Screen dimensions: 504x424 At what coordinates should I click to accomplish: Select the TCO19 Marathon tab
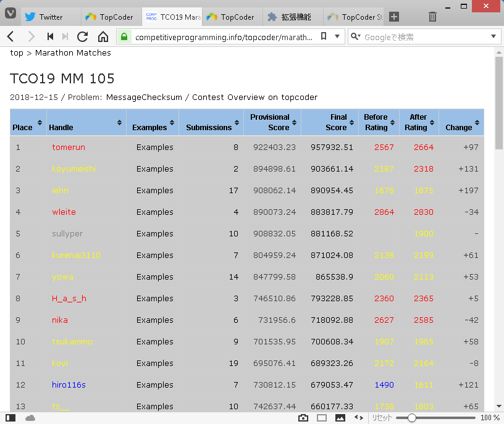[172, 17]
